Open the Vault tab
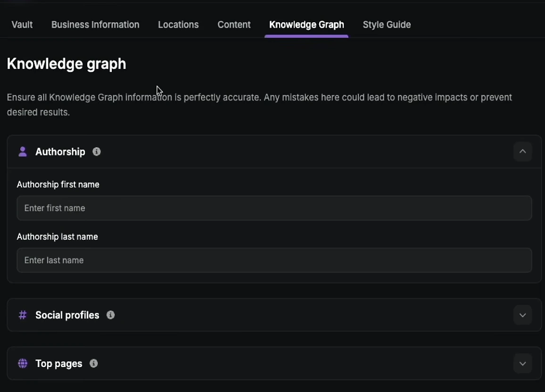Viewport: 545px width, 392px height. click(x=22, y=24)
